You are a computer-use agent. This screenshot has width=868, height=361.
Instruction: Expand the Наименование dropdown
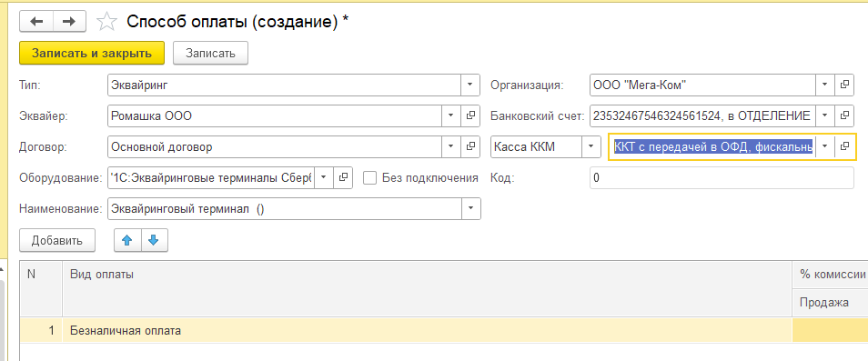pos(470,209)
